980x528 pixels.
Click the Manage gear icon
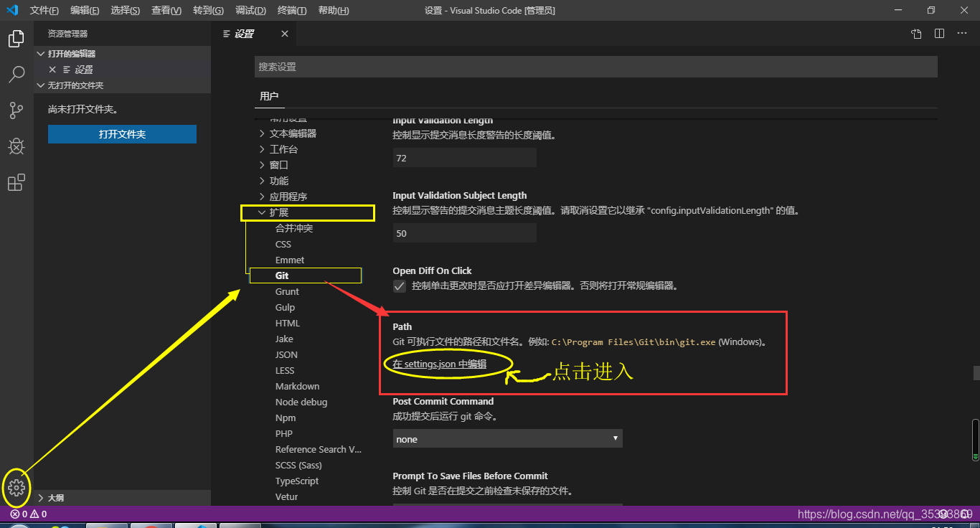tap(16, 488)
